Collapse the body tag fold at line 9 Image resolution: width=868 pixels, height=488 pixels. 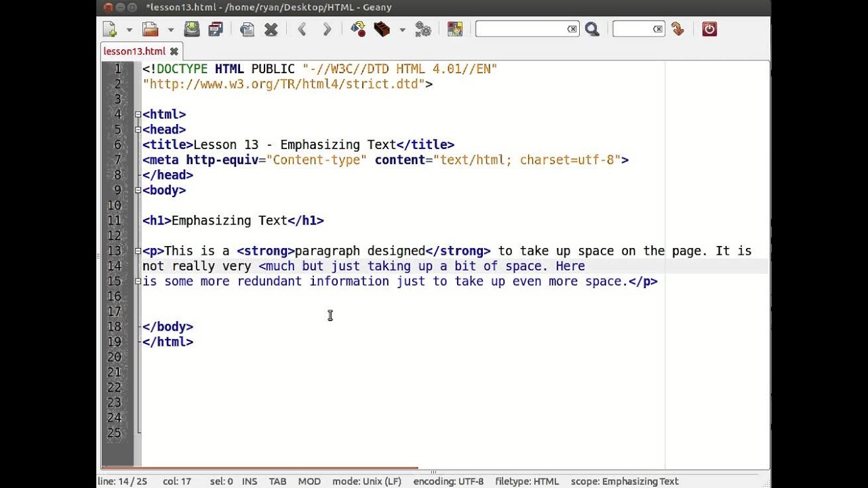[x=138, y=190]
